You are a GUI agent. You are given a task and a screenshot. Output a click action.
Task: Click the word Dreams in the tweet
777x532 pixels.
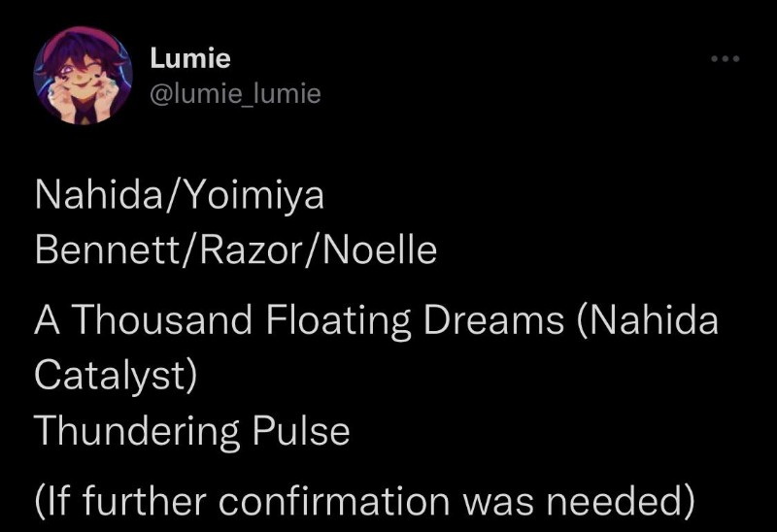click(493, 320)
